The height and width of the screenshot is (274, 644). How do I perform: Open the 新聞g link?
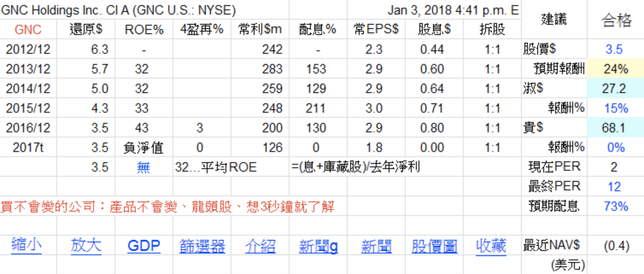tap(318, 246)
